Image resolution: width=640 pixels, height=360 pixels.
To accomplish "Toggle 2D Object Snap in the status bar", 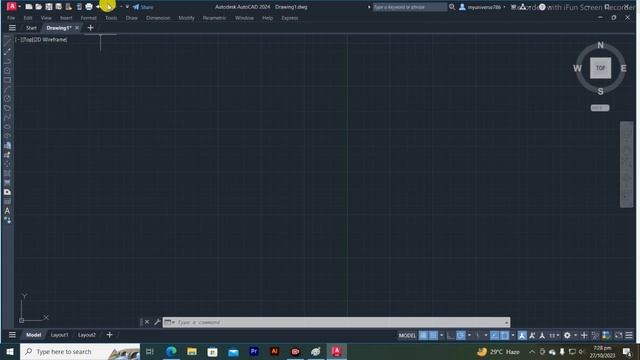I will point(504,336).
